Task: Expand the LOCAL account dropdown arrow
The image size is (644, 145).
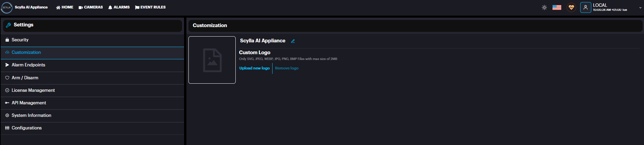Action: pos(640,7)
